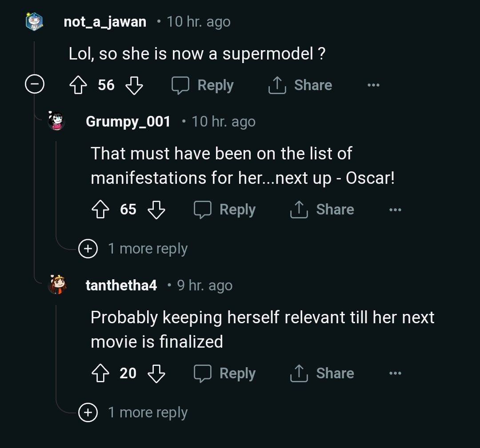Image resolution: width=480 pixels, height=448 pixels.
Task: Upvote not_a_jawan's supermodel comment
Action: click(78, 85)
